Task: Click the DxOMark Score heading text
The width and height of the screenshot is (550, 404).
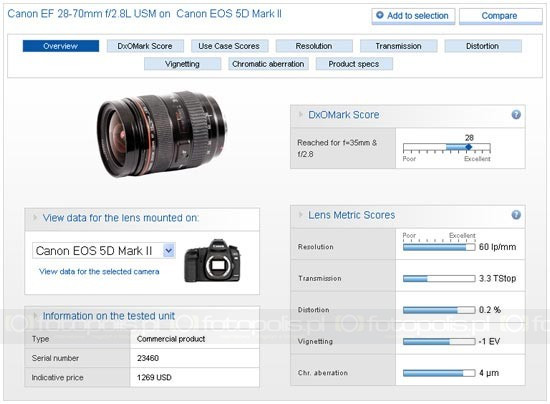Action: [344, 115]
